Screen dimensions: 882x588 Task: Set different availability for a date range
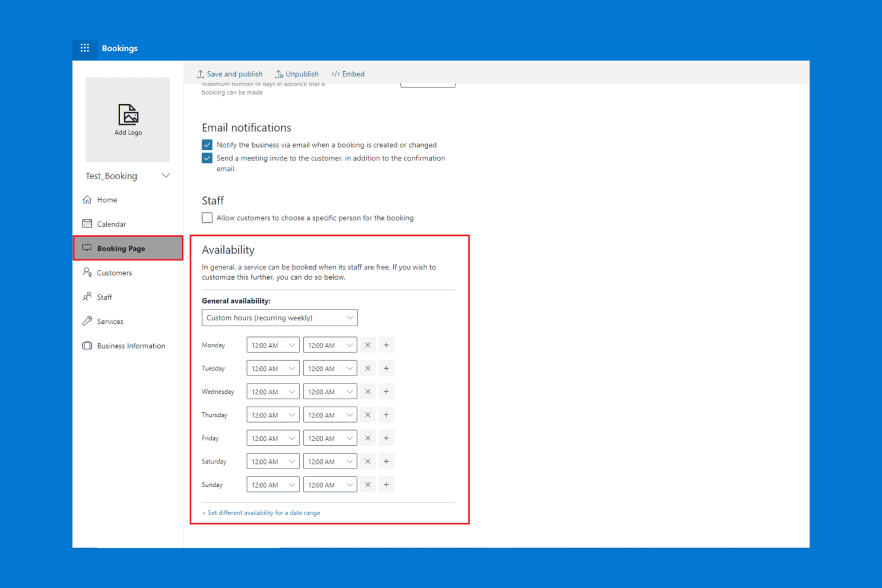261,513
